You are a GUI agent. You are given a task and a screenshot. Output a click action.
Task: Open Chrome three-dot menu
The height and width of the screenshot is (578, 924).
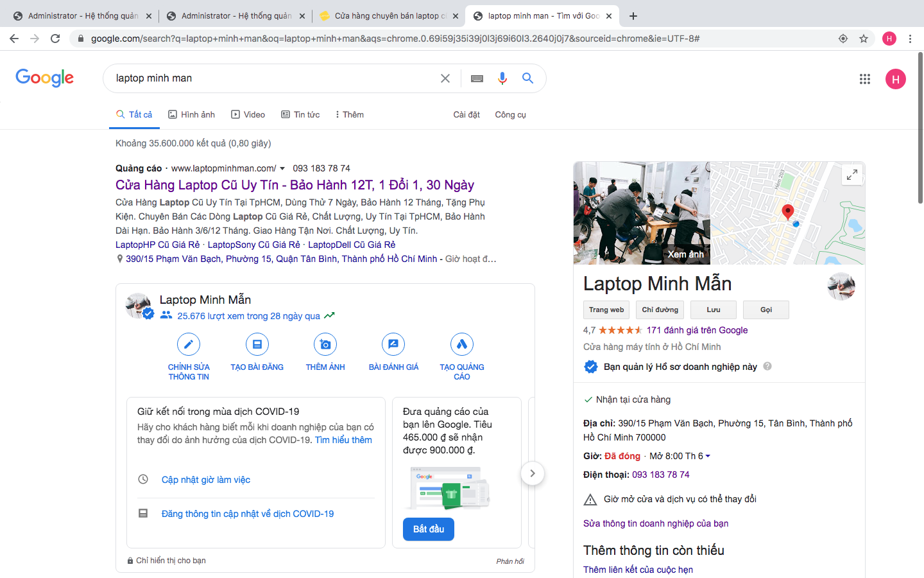910,39
